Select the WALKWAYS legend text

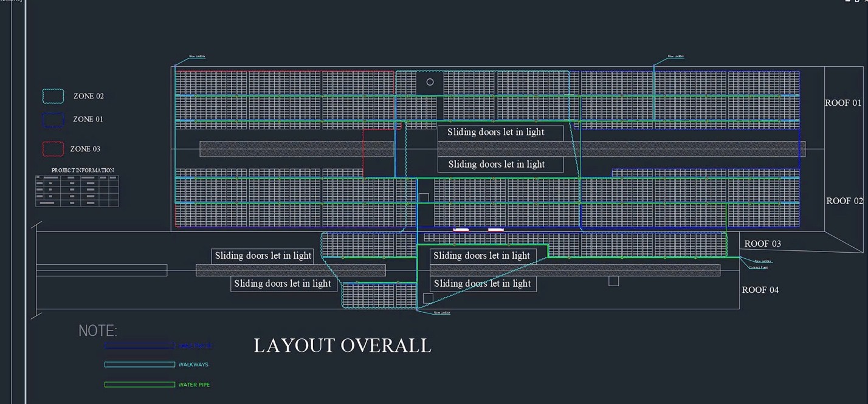(x=193, y=365)
